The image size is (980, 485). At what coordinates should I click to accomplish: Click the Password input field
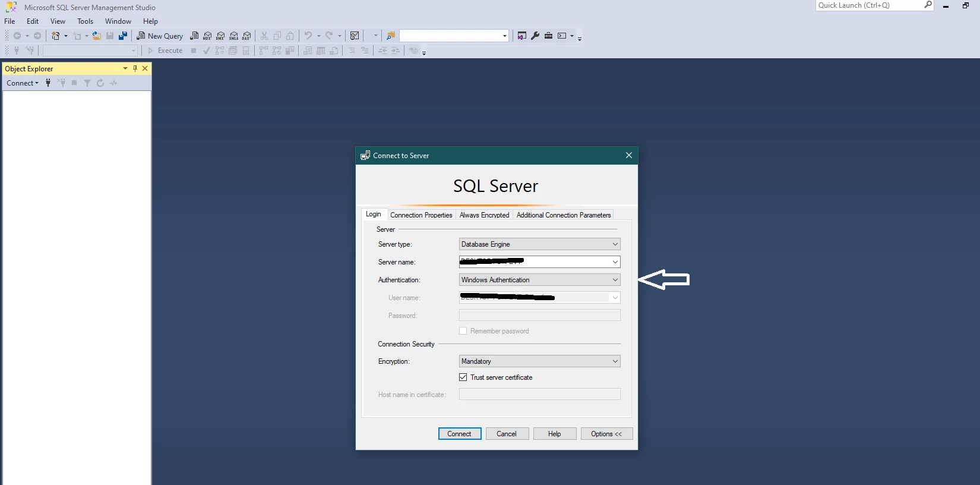pos(540,315)
